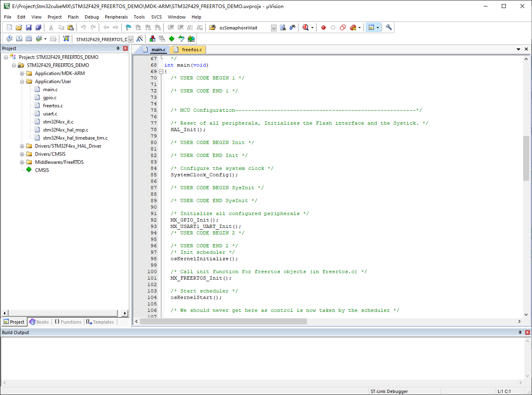532x395 pixels.
Task: Click editor horizontal scrollbar thumb
Action: coord(223,322)
